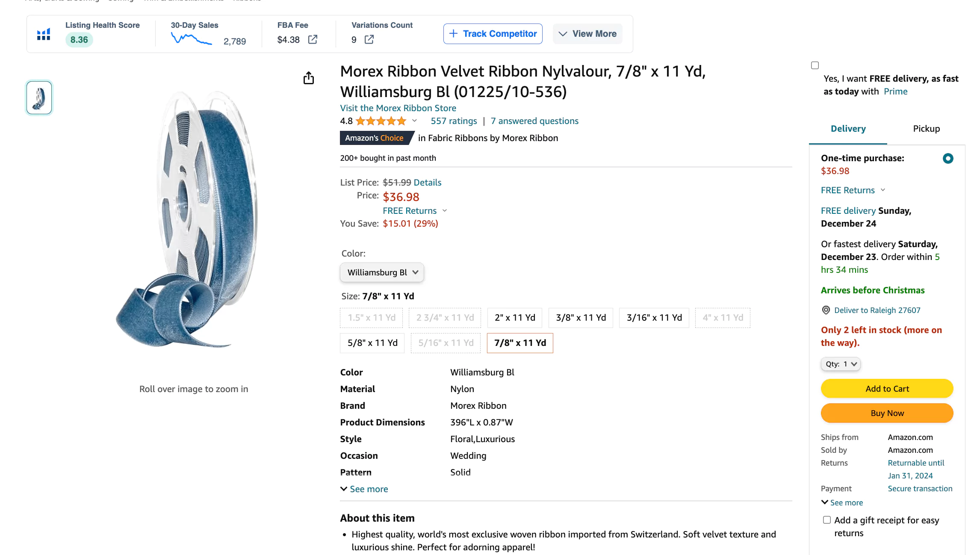Image resolution: width=980 pixels, height=555 pixels.
Task: Visit the Morex Ribbon Store link
Action: [x=398, y=108]
